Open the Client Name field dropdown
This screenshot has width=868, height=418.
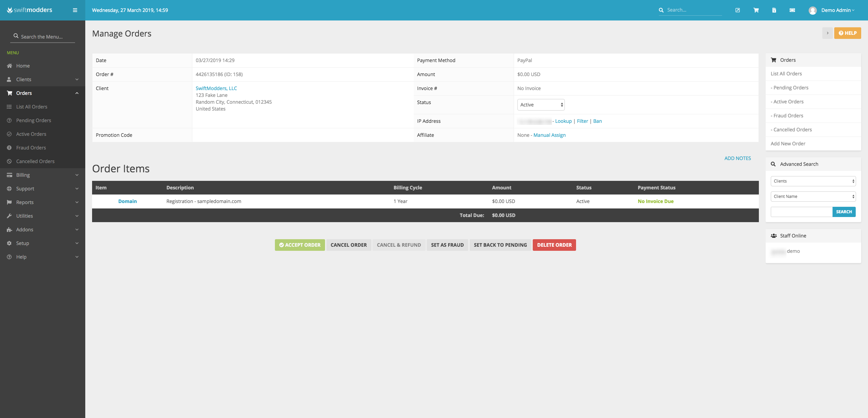click(x=813, y=197)
